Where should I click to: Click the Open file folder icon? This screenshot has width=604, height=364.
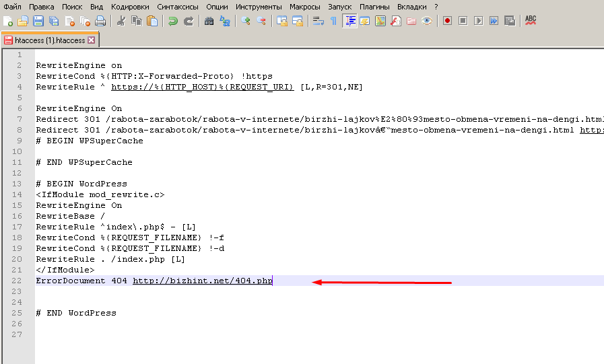[23, 21]
